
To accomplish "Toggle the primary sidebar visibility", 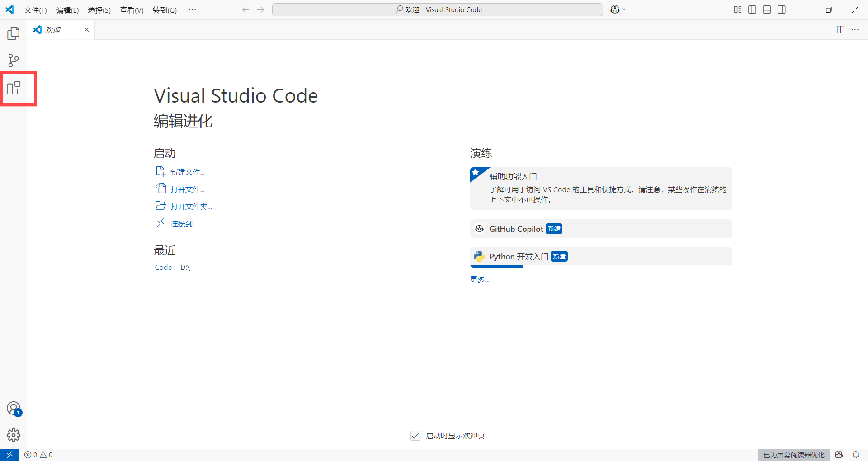I will tap(752, 9).
